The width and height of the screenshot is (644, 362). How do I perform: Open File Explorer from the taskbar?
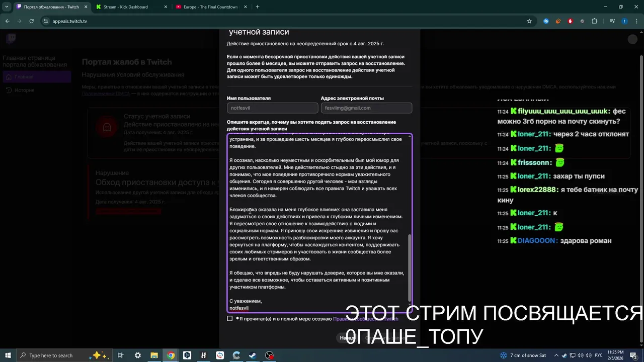154,355
